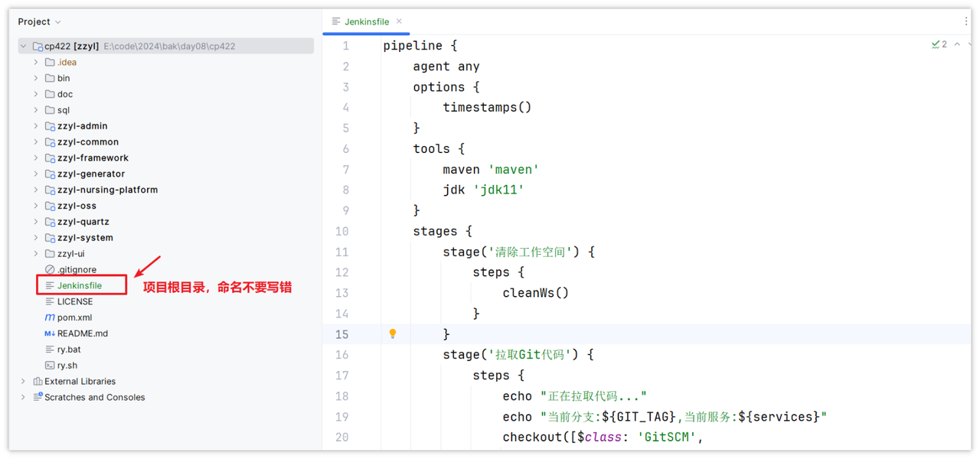The image size is (980, 459).
Task: Click the bin folder icon
Action: point(50,78)
